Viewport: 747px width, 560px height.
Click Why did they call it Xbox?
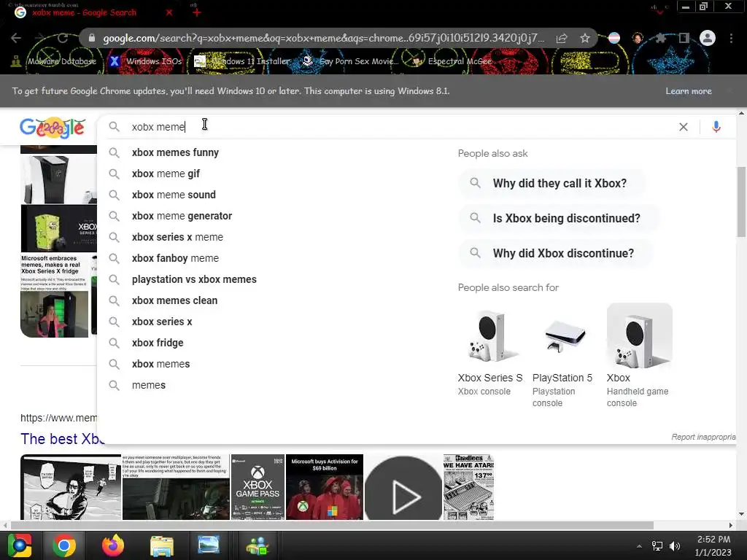pos(551,183)
